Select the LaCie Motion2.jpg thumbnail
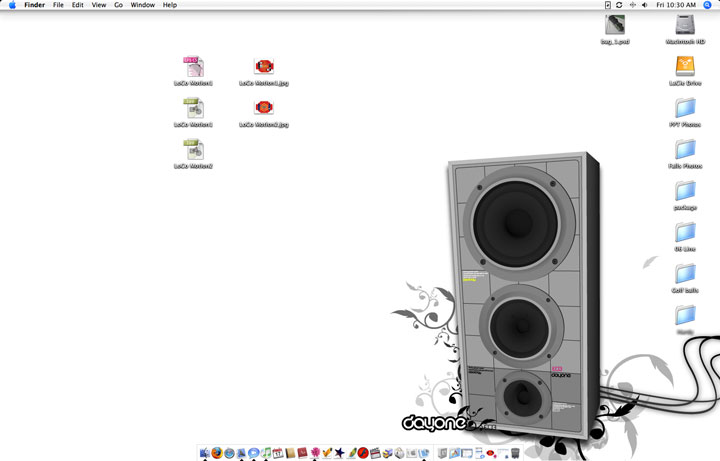This screenshot has height=461, width=720. 264,107
